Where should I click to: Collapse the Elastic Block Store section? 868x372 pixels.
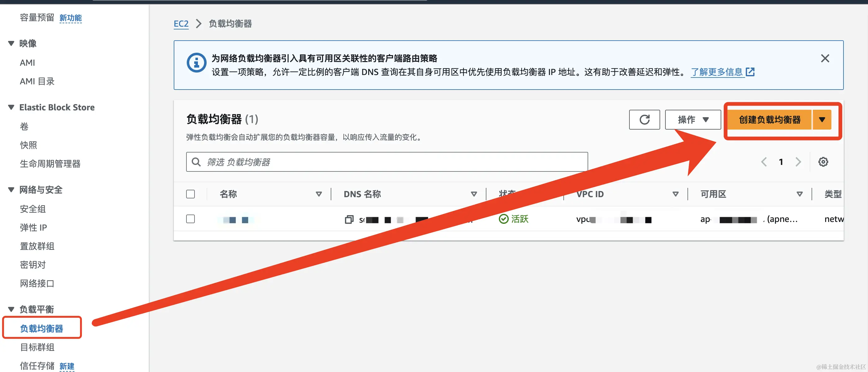[x=11, y=107]
